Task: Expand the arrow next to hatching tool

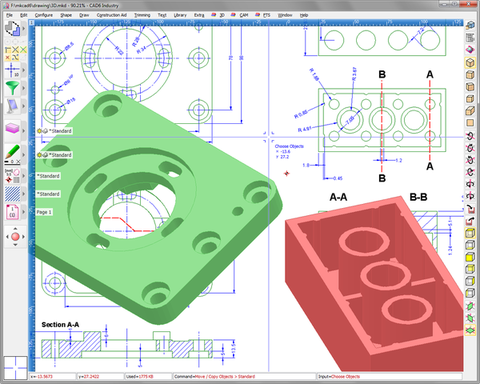Action: 24,194
